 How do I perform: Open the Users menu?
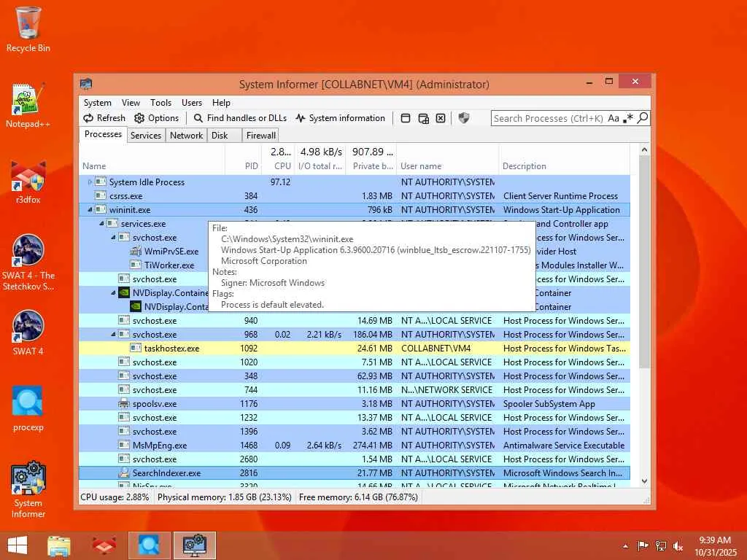point(192,103)
